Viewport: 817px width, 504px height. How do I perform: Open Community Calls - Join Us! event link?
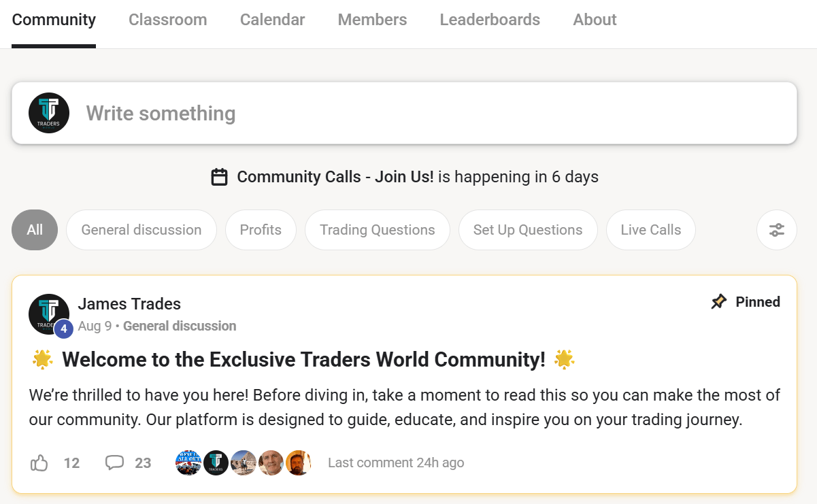(335, 178)
